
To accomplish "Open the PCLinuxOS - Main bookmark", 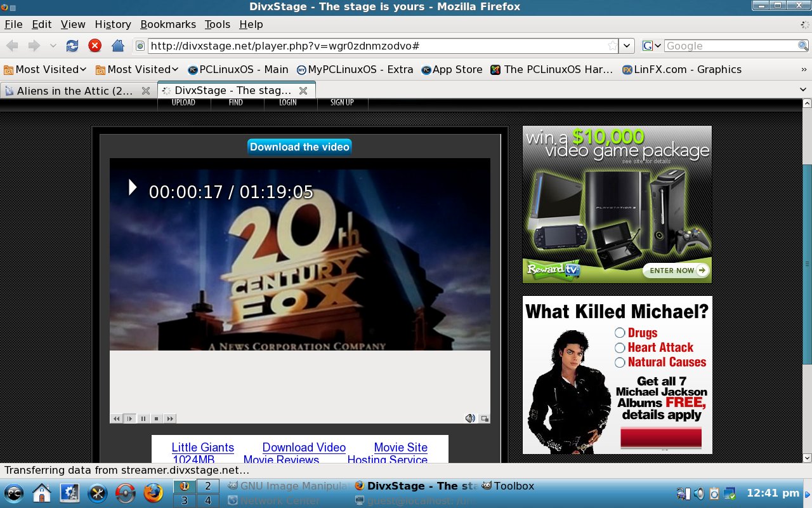I will (238, 69).
